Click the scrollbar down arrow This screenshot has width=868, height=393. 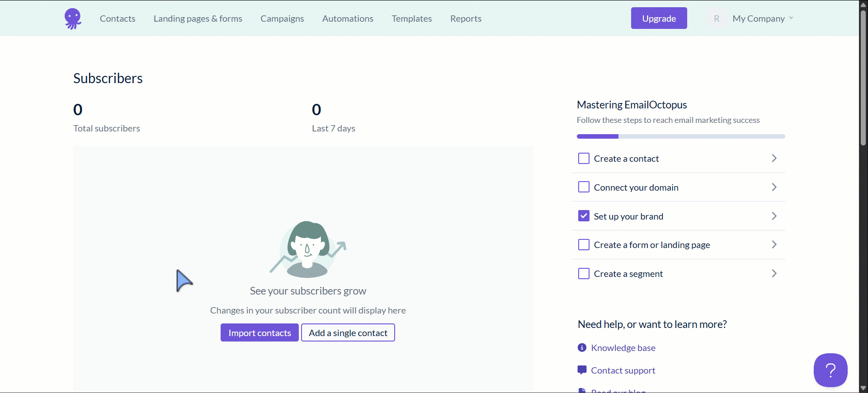tap(863, 388)
